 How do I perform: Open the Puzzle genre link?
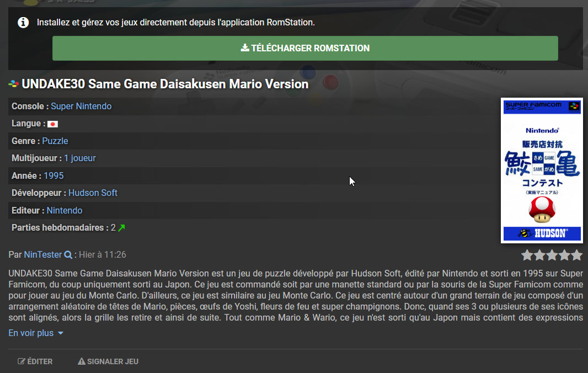tap(55, 141)
